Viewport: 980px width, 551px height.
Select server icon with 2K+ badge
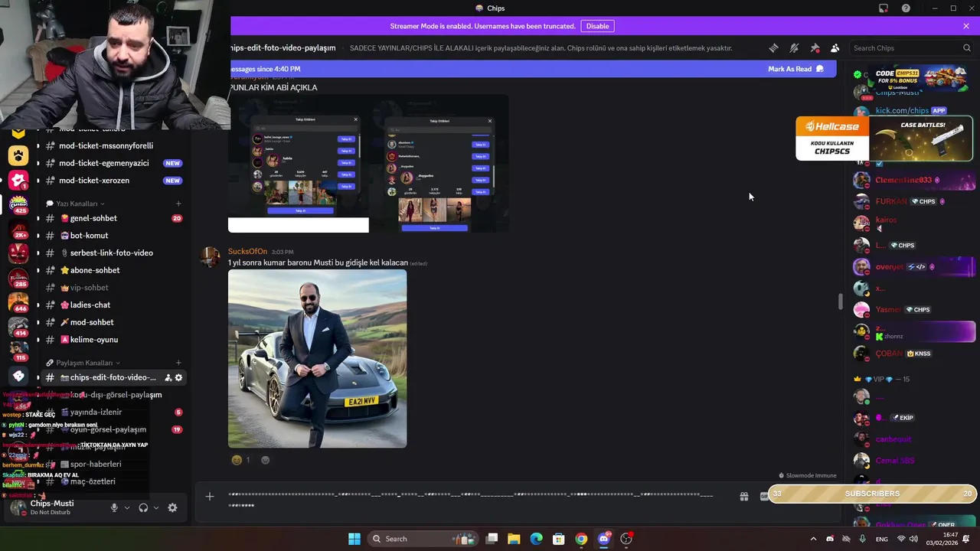click(18, 228)
